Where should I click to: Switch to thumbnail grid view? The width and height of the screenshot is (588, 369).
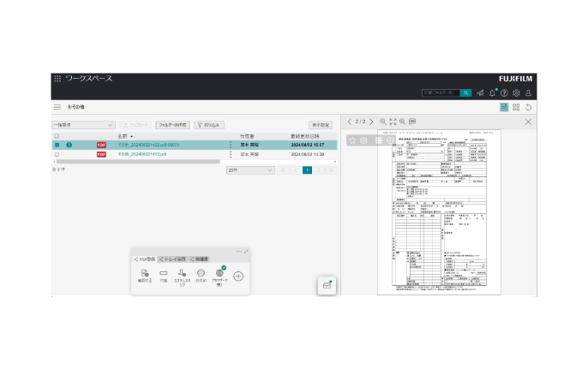(516, 107)
